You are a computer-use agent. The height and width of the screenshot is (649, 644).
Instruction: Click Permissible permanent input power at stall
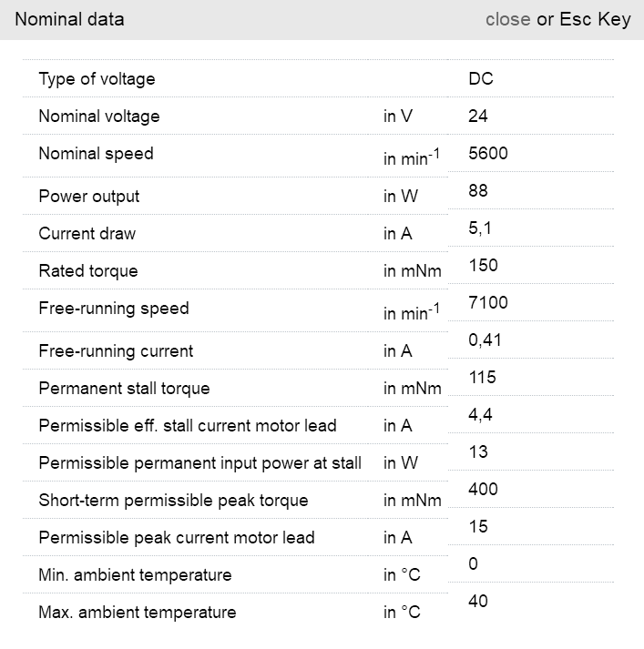click(199, 463)
